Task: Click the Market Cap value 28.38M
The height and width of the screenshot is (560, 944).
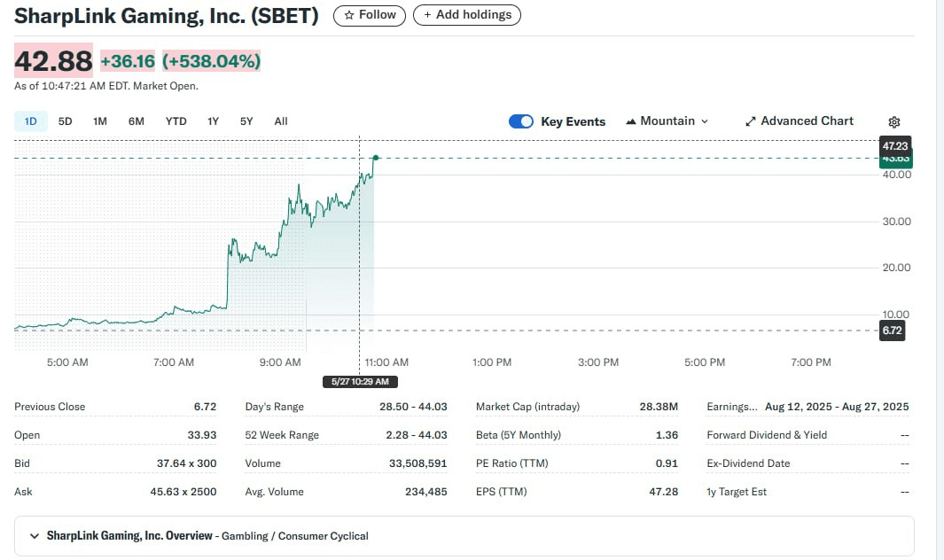Action: coord(659,407)
